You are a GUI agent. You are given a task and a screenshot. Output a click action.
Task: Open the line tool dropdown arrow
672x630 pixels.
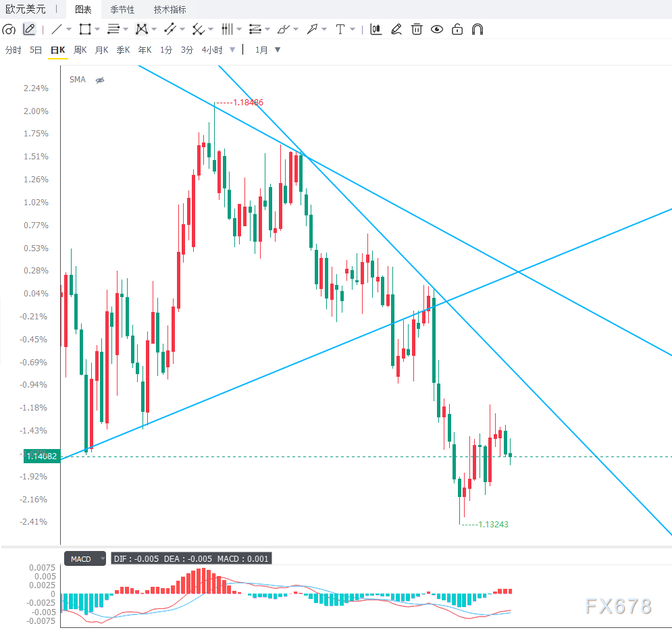click(x=69, y=29)
